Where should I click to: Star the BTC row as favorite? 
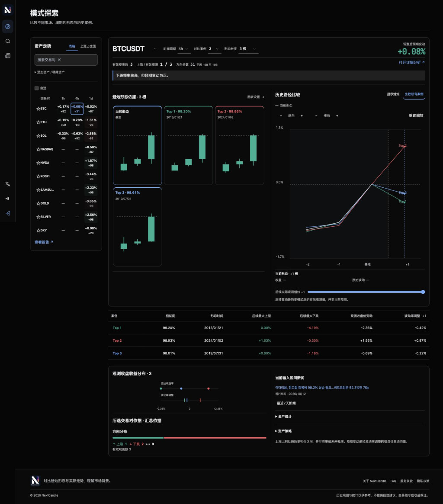[x=38, y=109]
